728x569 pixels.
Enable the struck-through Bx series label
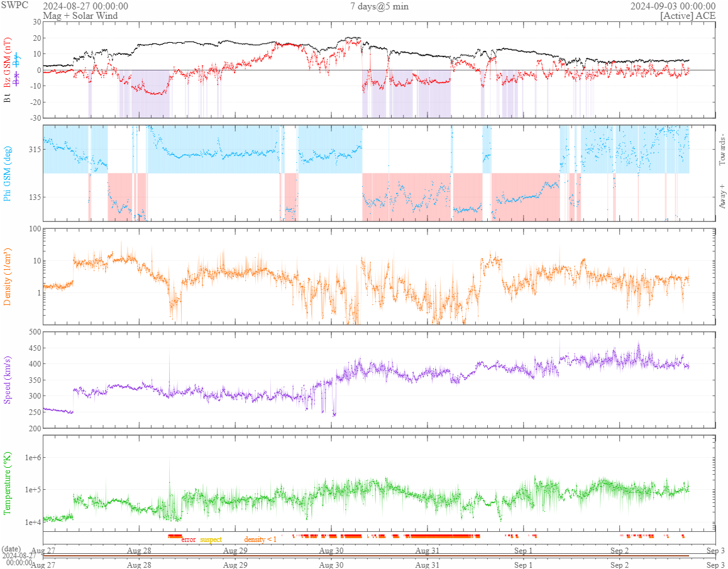pos(17,78)
